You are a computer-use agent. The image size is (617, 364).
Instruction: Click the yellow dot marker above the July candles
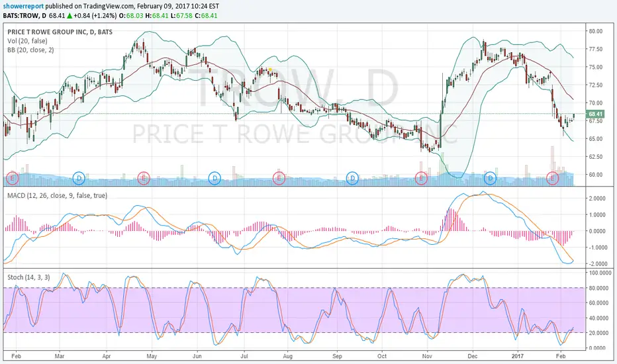point(270,69)
